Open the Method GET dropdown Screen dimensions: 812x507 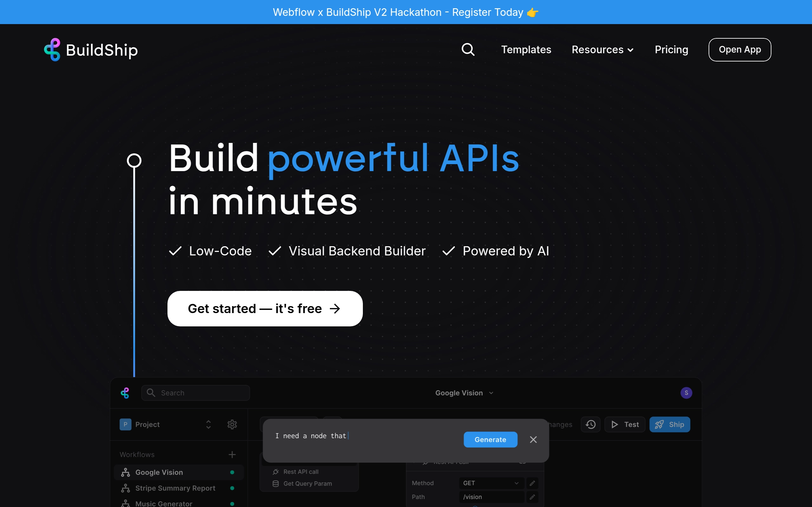pyautogui.click(x=491, y=483)
